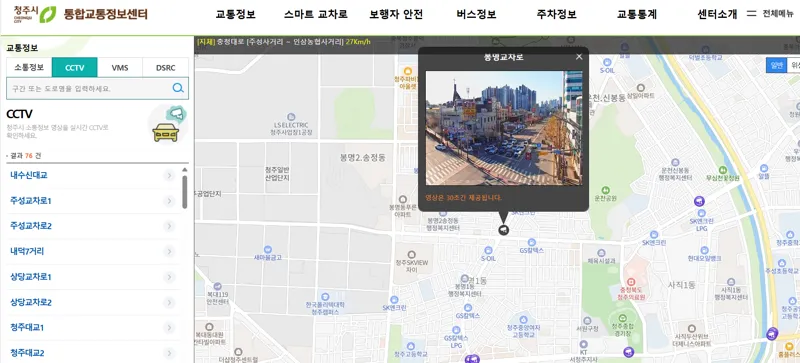Click the 서원구청 map icon

point(587,320)
